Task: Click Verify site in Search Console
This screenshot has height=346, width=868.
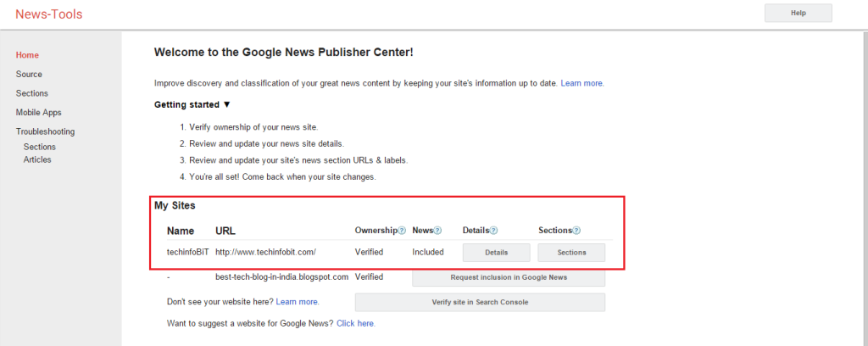Action: [480, 302]
